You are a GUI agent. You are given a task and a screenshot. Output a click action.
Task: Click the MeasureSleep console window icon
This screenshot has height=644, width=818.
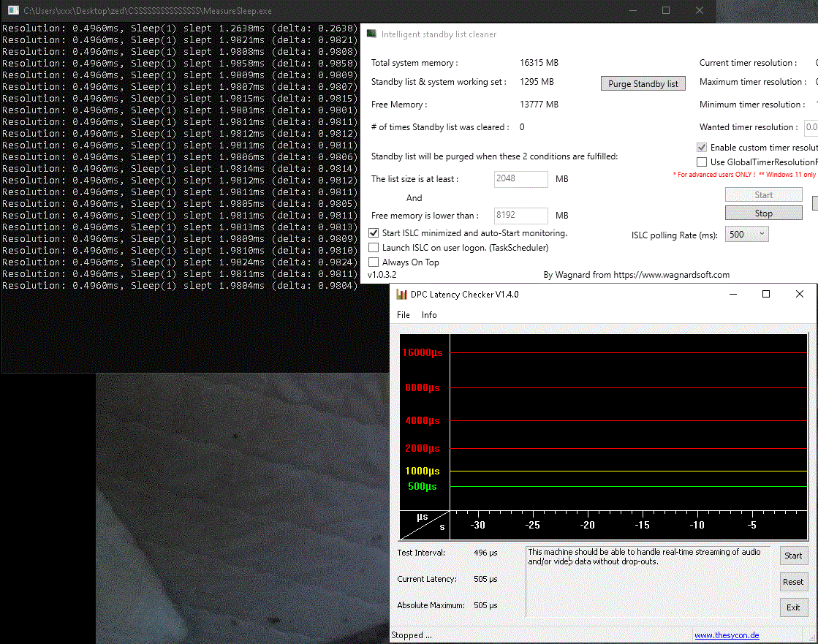click(x=13, y=11)
